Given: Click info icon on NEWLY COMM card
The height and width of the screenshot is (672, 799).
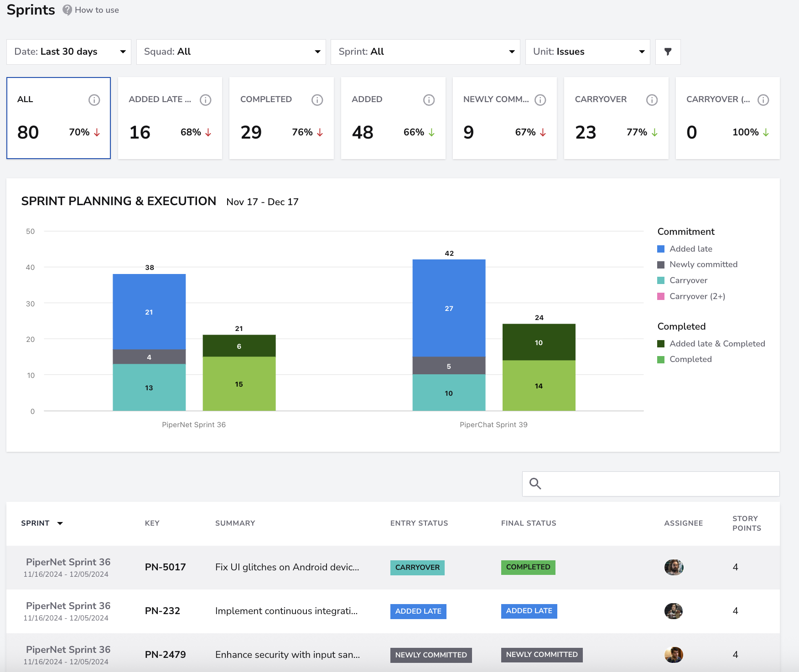Looking at the screenshot, I should (540, 100).
